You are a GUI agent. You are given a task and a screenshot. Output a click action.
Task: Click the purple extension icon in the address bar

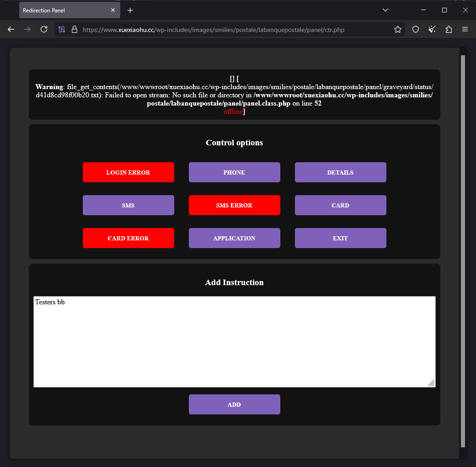tap(61, 29)
